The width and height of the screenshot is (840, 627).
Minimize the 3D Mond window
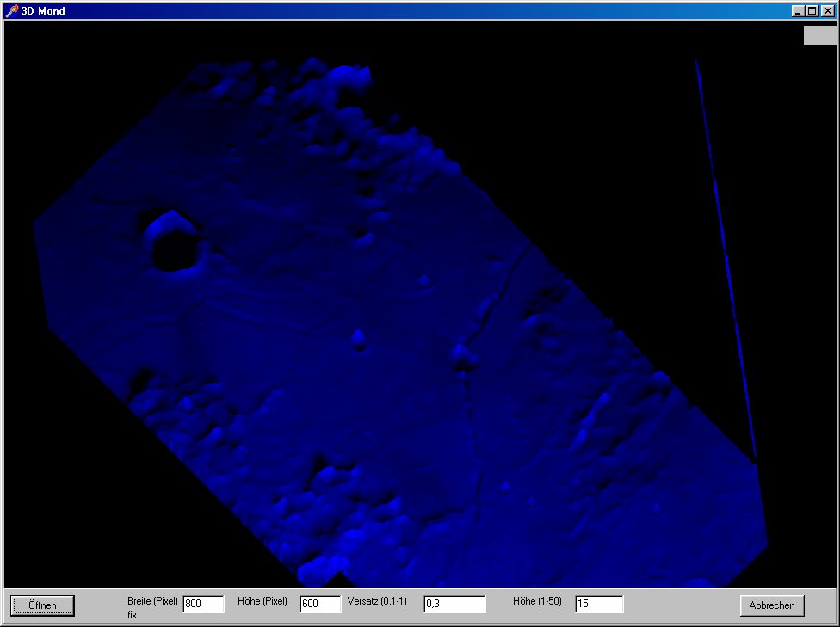(798, 10)
